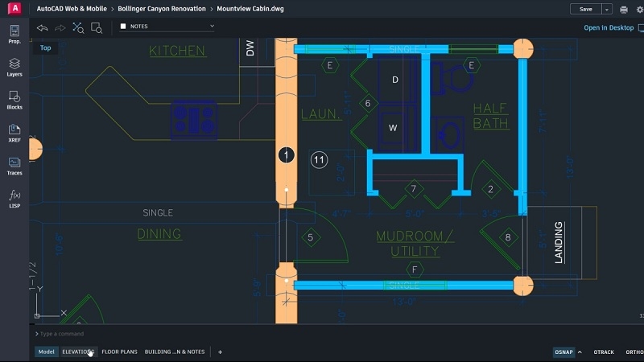Click the DW dishwasher label
This screenshot has height=362, width=644.
pos(250,48)
